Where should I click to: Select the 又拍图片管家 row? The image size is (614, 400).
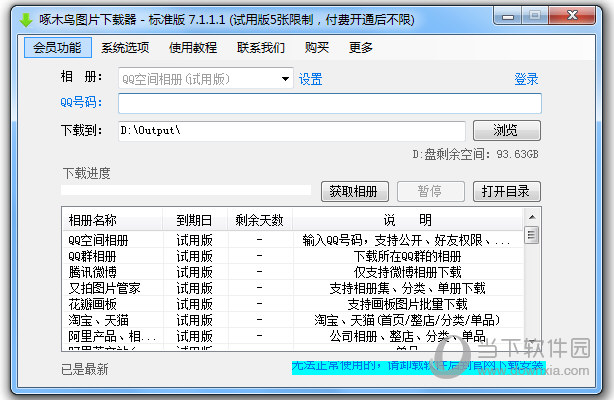[293, 288]
